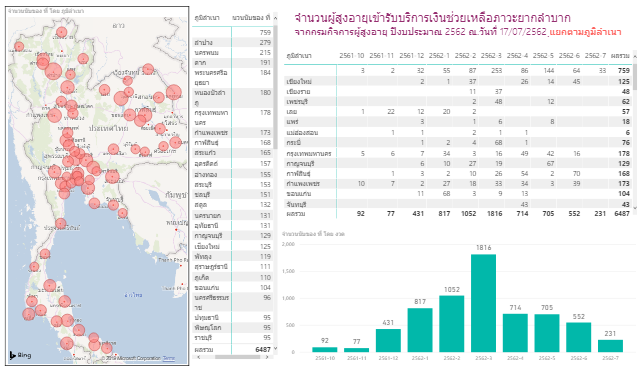The width and height of the screenshot is (643, 371).
Task: Click ประเทศไทย label on the map
Action: coord(109,128)
